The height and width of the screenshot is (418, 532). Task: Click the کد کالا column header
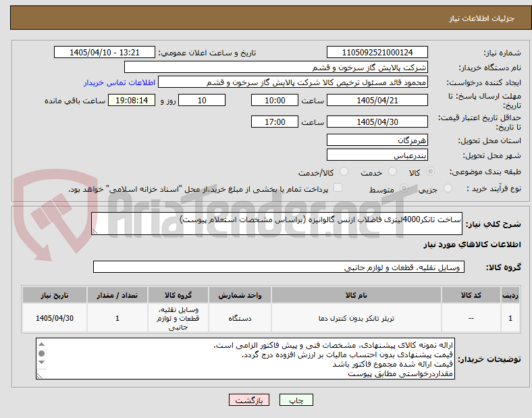(471, 295)
